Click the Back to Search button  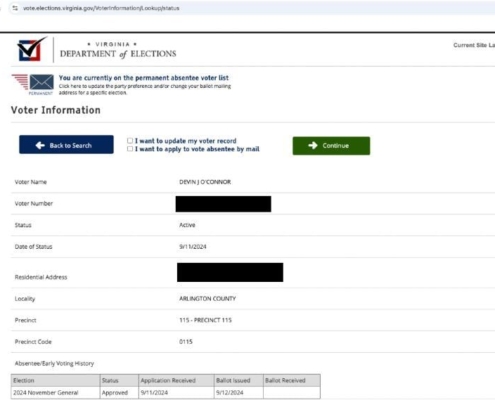[x=66, y=144]
